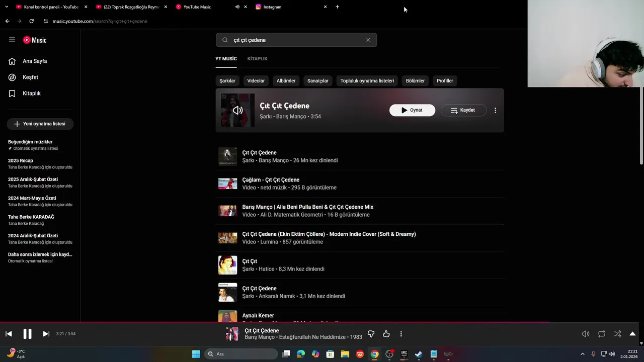Filter results by Videolar

point(256,81)
